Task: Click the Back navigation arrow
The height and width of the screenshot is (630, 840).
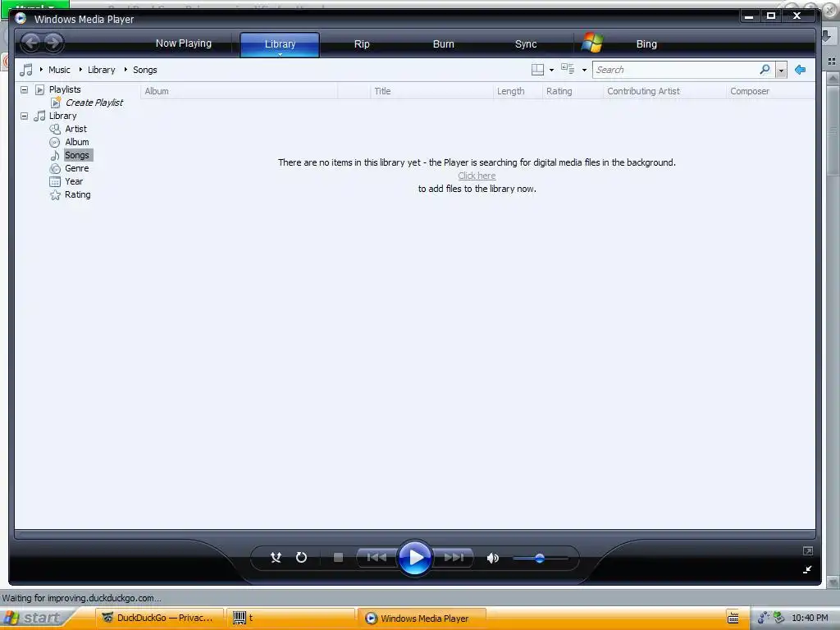Action: coord(32,43)
